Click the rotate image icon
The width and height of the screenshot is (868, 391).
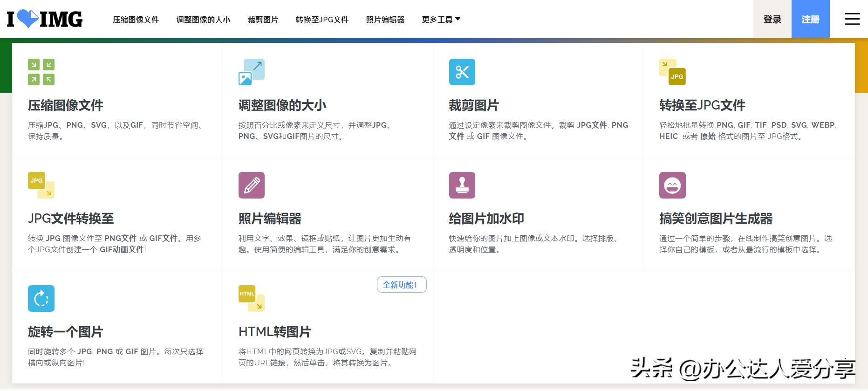click(41, 298)
